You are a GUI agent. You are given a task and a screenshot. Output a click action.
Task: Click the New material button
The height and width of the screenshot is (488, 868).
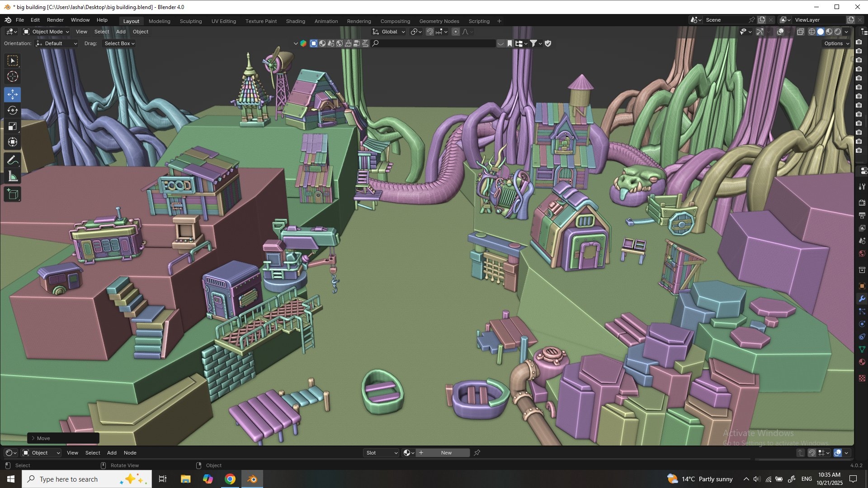[x=446, y=453]
